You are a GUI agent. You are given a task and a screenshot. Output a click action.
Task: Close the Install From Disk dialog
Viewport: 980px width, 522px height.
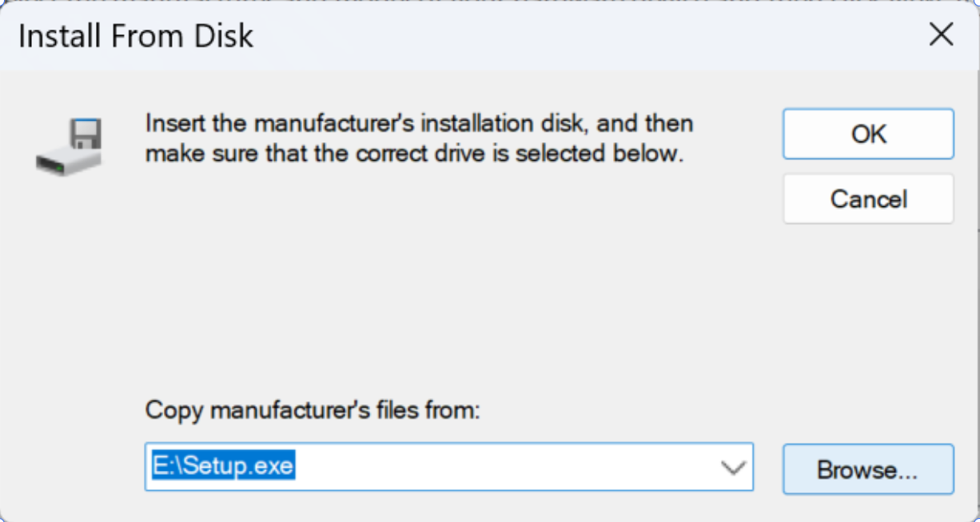coord(941,35)
